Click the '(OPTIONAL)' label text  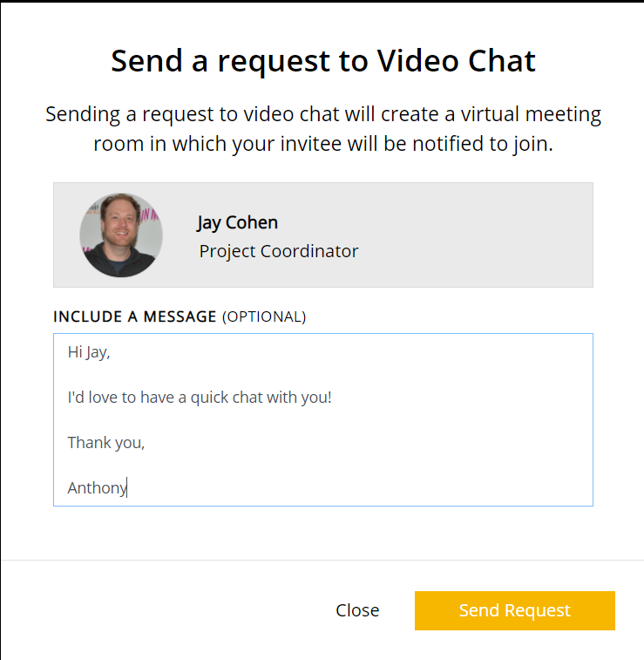[x=264, y=316]
